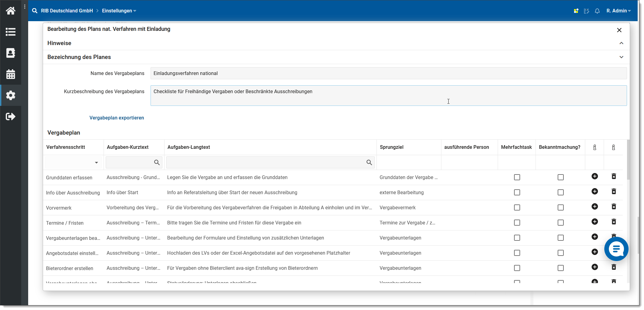
Task: Delete the Termine / Fristen row
Action: coord(614,221)
